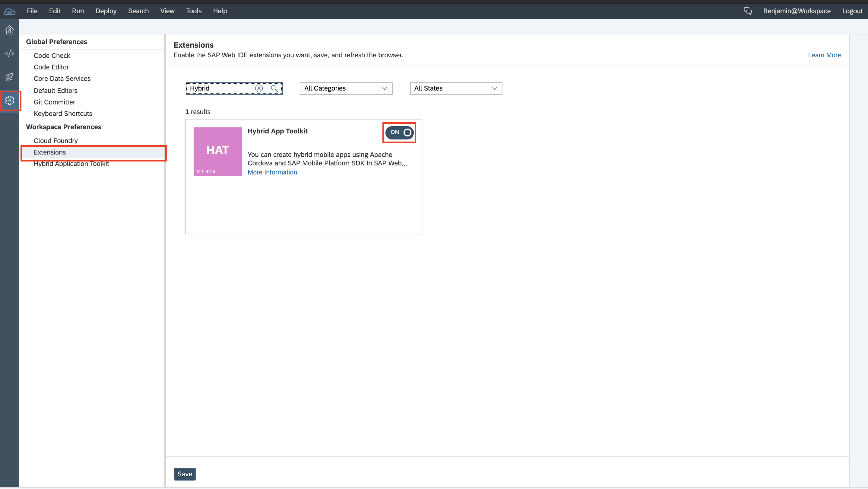Open the Deploy menu
The height and width of the screenshot is (489, 868).
tap(106, 11)
